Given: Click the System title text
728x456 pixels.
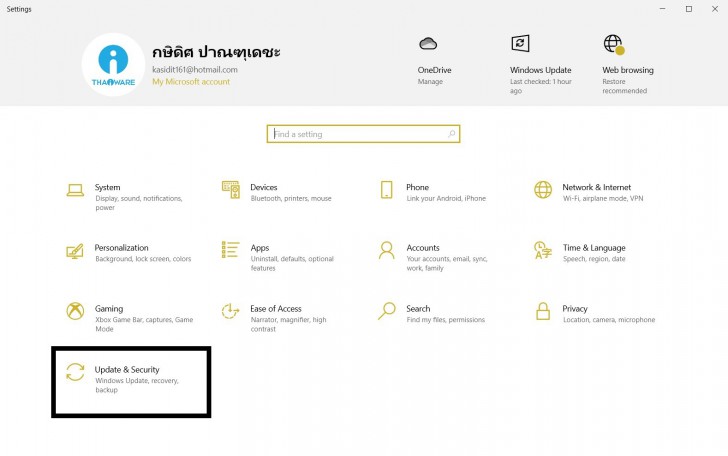Looking at the screenshot, I should (107, 187).
